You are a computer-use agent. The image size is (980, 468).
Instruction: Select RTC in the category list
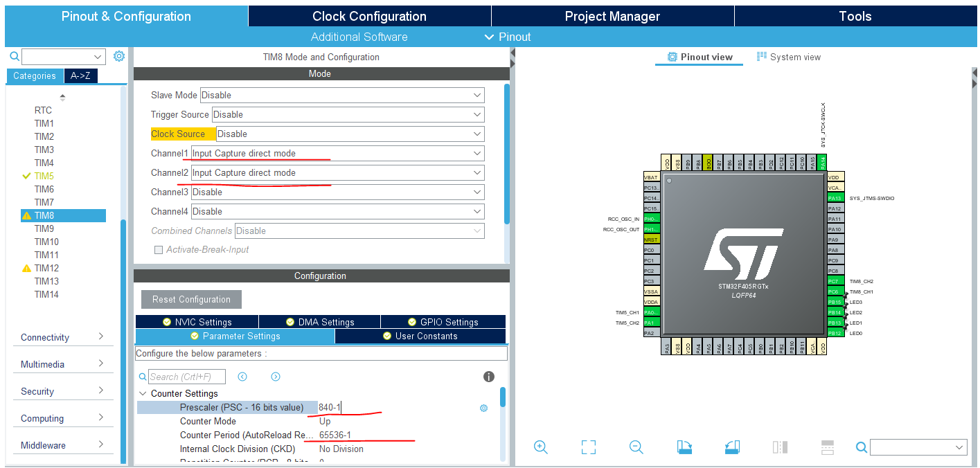click(43, 110)
